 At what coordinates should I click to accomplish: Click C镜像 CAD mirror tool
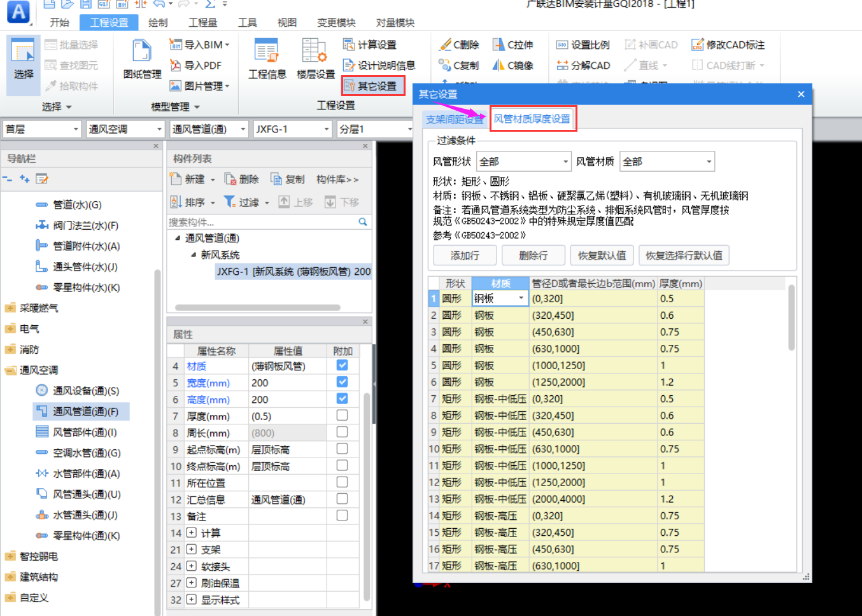[513, 65]
